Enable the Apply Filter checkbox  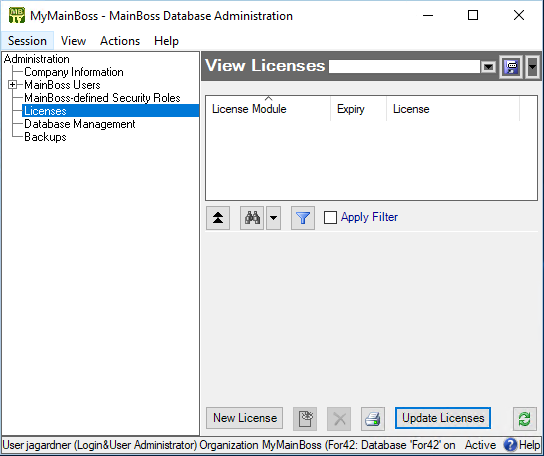coord(330,218)
